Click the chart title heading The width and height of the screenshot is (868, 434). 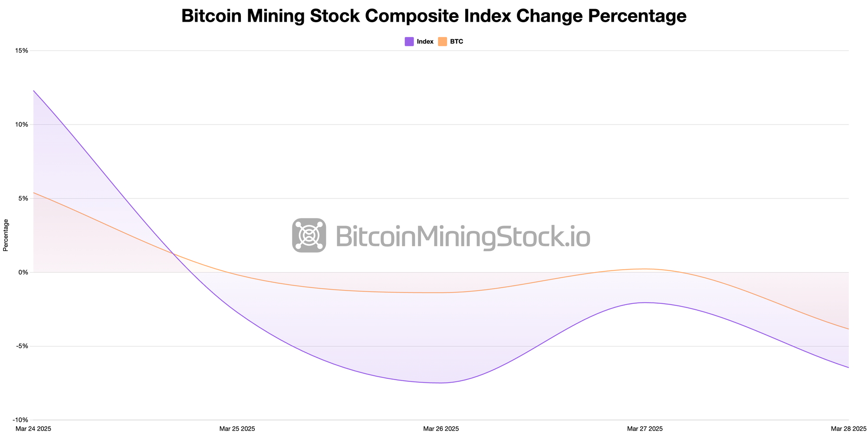tap(434, 16)
